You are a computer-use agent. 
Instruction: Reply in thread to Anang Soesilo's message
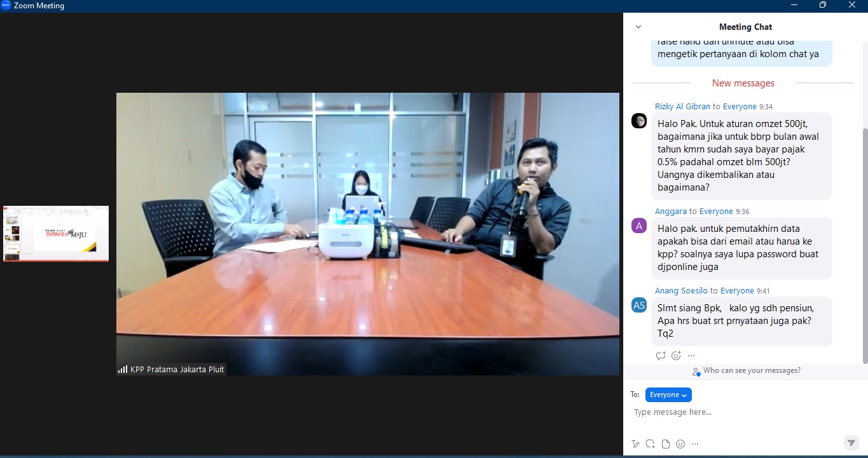pyautogui.click(x=661, y=356)
